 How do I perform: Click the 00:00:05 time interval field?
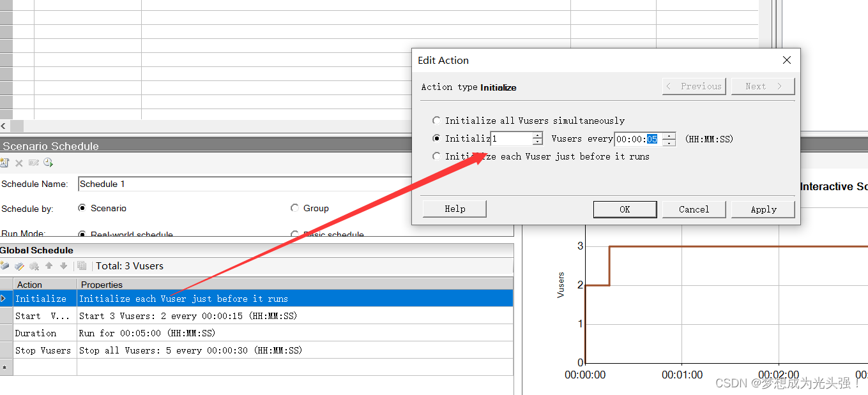coord(638,138)
